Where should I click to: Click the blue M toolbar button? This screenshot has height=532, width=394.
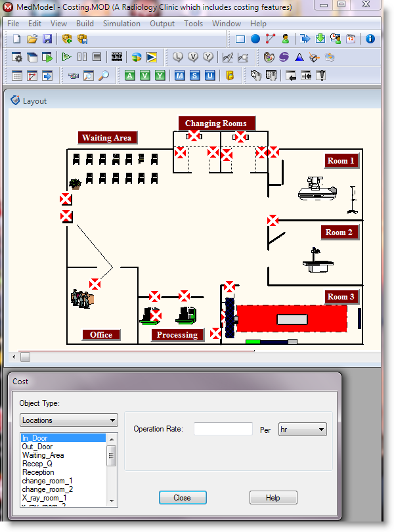click(x=180, y=76)
